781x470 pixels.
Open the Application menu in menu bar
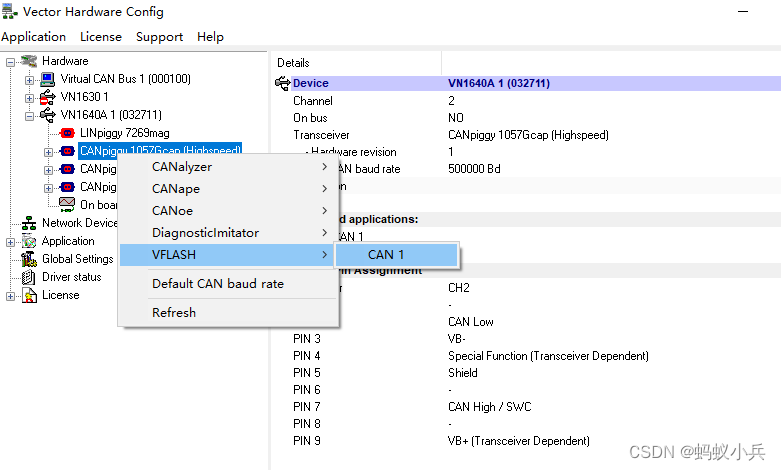point(33,37)
